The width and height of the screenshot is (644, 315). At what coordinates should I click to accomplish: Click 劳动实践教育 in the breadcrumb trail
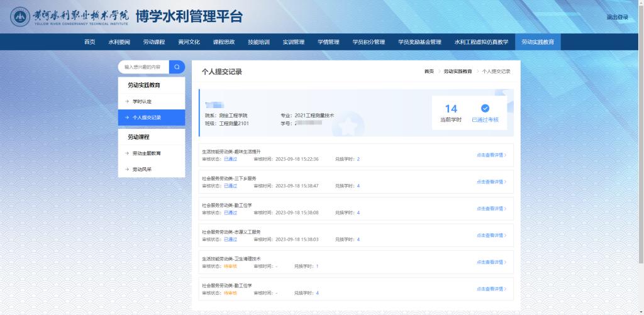pyautogui.click(x=457, y=72)
